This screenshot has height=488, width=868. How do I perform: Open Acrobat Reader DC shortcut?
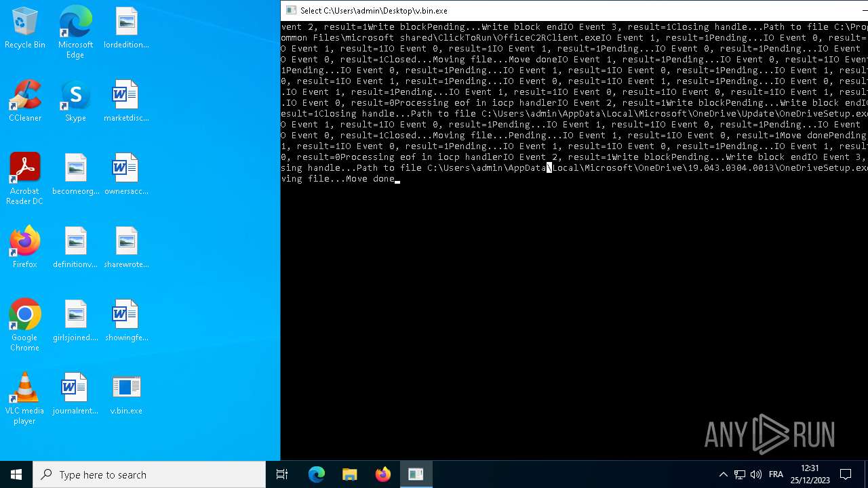pos(25,179)
